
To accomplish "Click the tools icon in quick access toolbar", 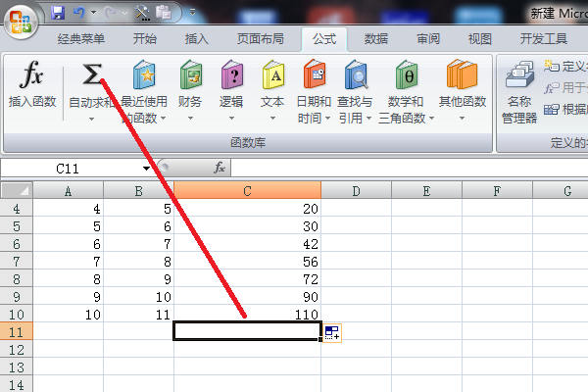I will pos(142,13).
